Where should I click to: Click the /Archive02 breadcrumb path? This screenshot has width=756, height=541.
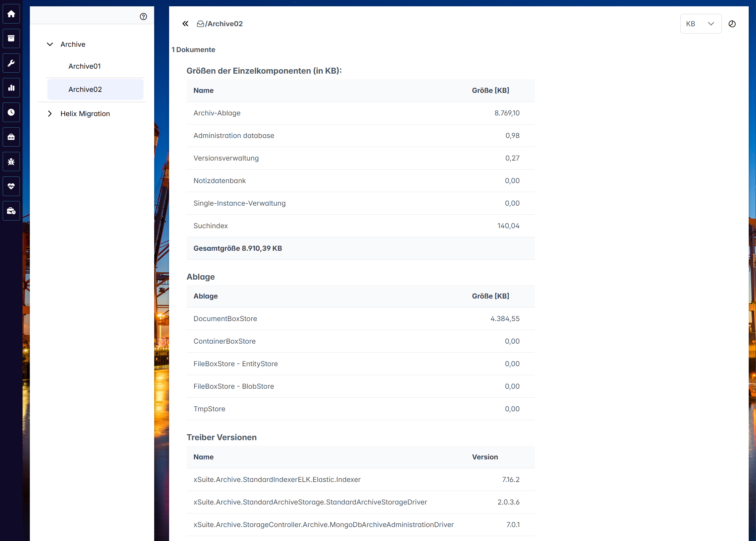[223, 24]
